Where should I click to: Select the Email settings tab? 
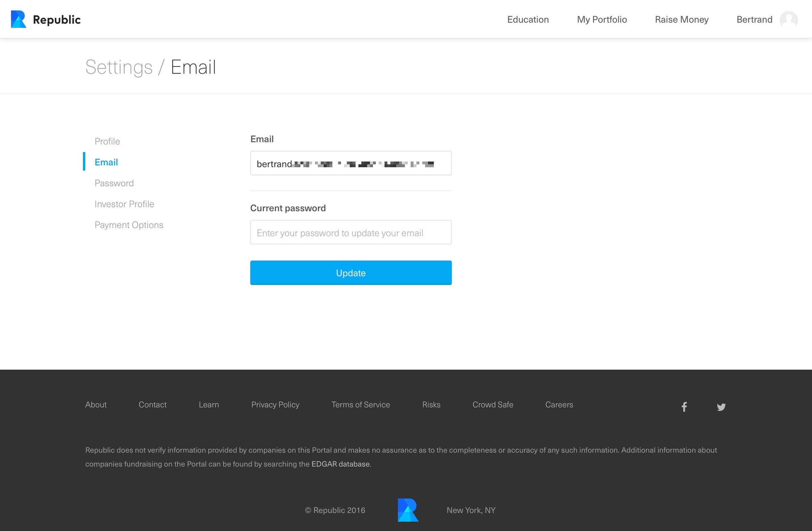coord(106,162)
